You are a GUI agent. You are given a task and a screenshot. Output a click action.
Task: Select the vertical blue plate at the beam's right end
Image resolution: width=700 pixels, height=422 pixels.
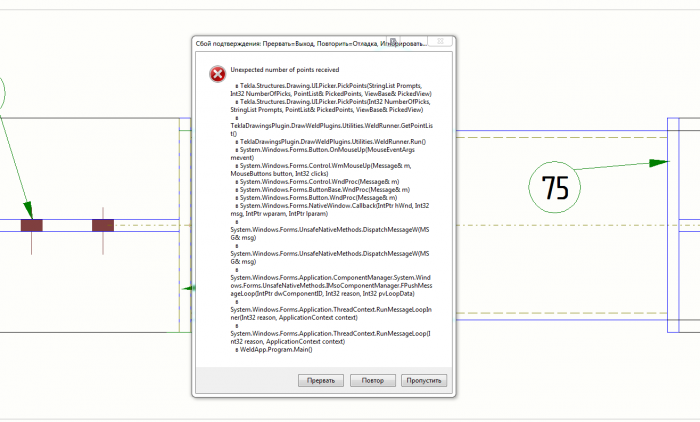pos(673,225)
